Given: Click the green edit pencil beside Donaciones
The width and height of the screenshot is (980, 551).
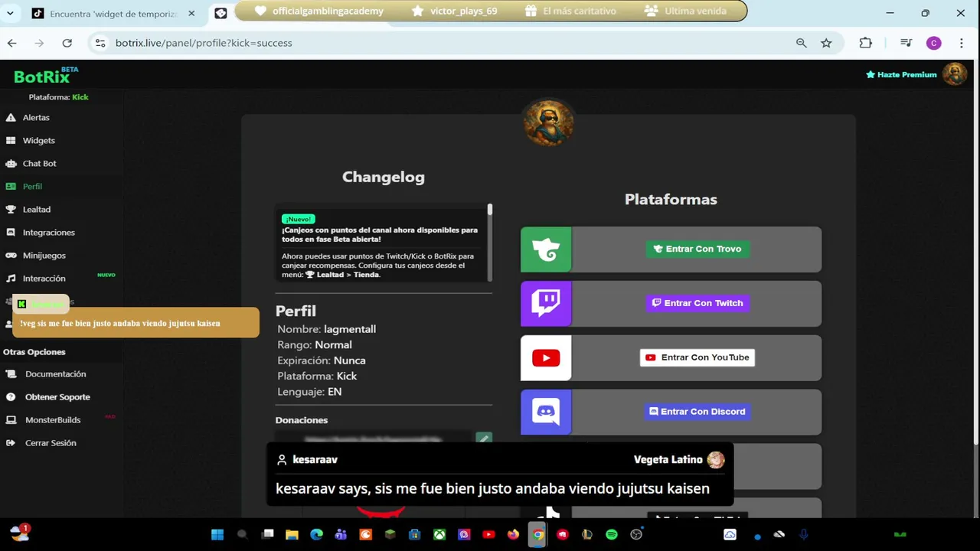Looking at the screenshot, I should click(483, 439).
